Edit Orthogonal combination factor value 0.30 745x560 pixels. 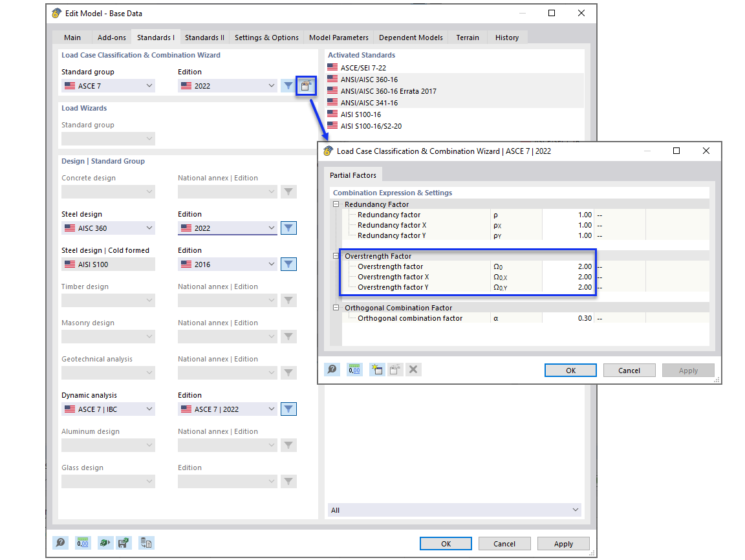click(x=568, y=318)
